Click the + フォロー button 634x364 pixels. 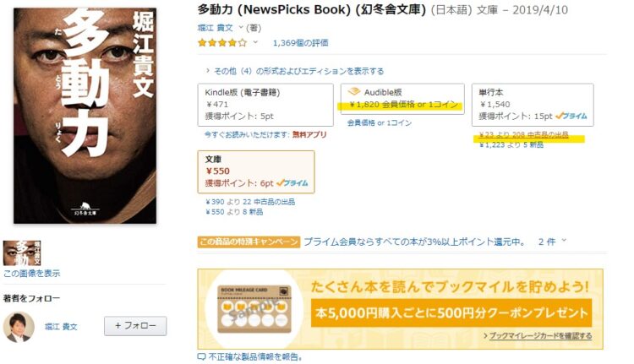135,326
